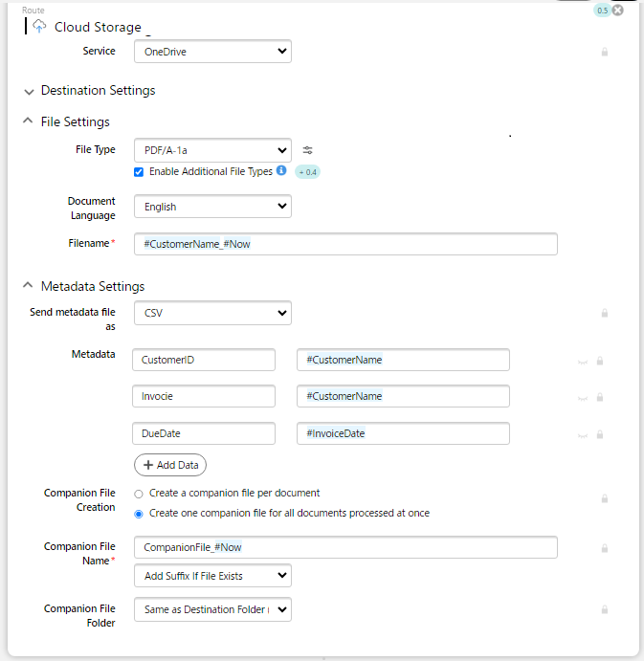Click #CustomerName value in CustomerID row
Image resolution: width=644 pixels, height=661 pixels.
403,360
